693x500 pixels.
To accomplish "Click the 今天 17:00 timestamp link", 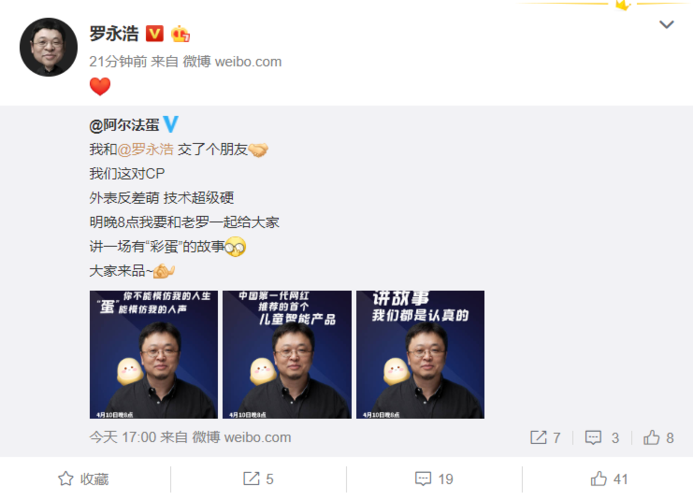I will (x=123, y=437).
